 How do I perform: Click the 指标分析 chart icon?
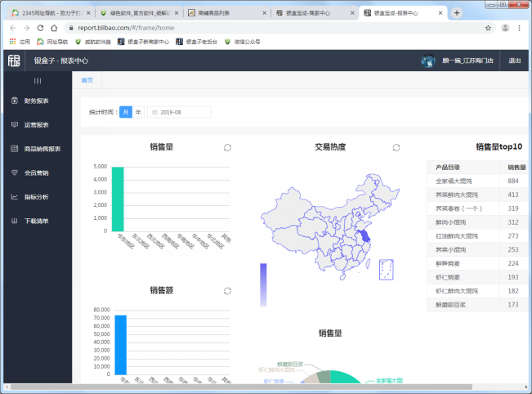15,197
